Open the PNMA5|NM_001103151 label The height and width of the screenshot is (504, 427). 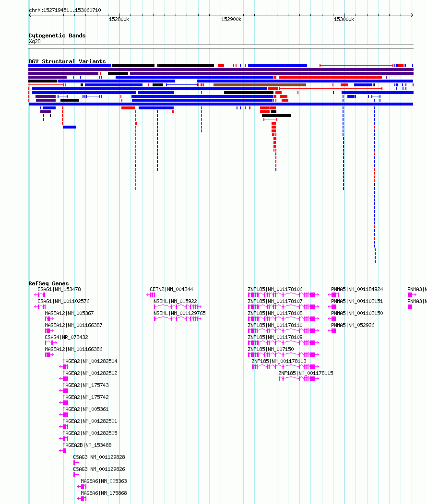357,301
